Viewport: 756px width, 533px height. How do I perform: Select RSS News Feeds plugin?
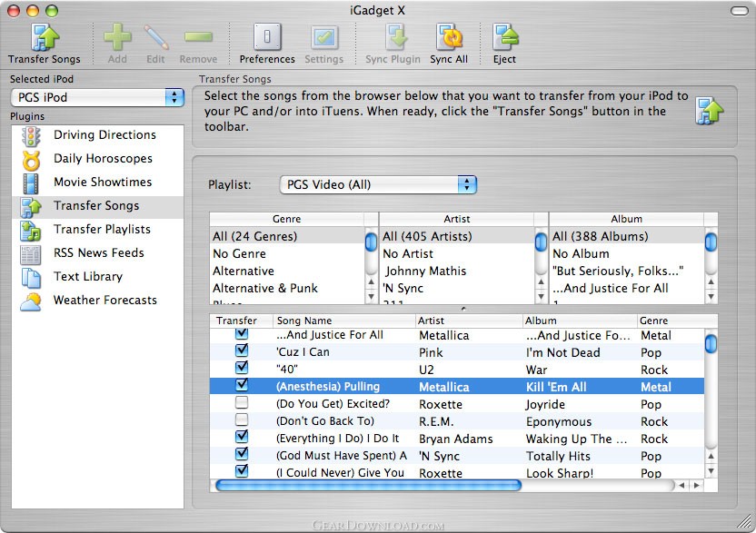coord(98,253)
